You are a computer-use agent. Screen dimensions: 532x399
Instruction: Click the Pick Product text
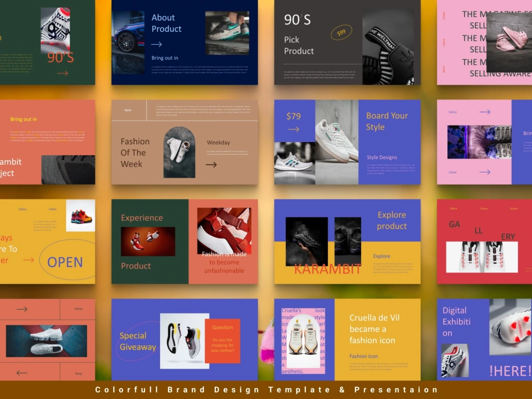(298, 45)
